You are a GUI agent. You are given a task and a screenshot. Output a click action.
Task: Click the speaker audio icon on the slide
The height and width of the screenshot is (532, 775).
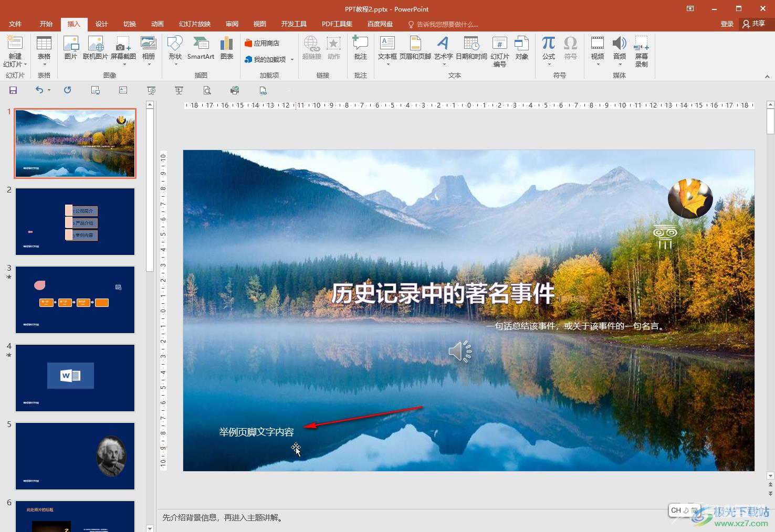click(x=460, y=352)
